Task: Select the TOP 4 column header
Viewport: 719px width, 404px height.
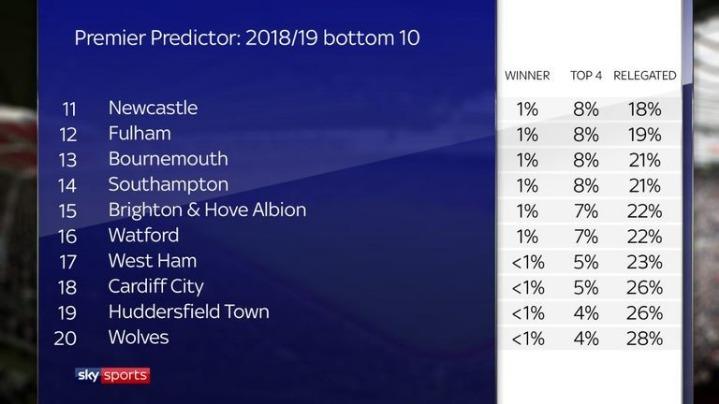Action: pos(586,76)
